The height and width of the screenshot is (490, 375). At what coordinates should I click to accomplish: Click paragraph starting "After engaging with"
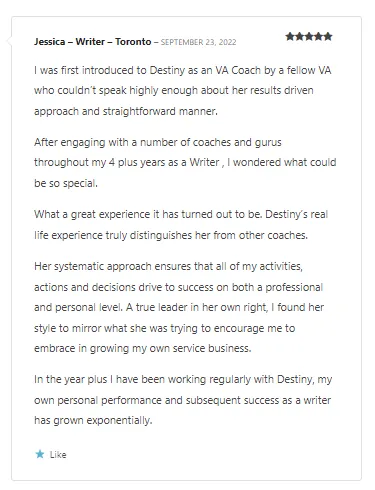click(185, 163)
